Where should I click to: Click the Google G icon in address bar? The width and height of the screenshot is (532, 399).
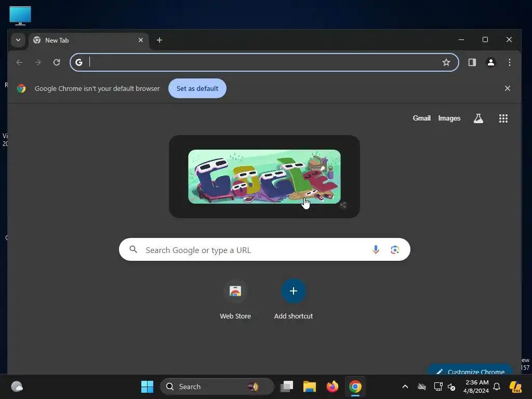pyautogui.click(x=79, y=62)
